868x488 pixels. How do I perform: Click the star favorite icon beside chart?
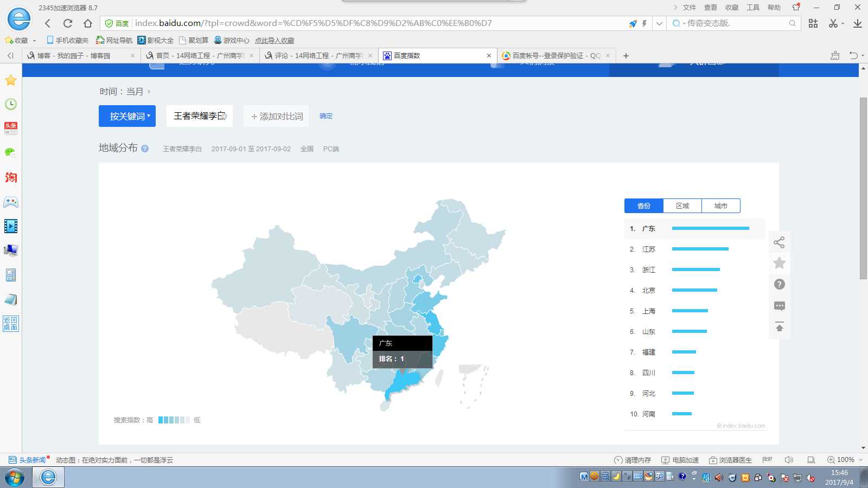(779, 263)
